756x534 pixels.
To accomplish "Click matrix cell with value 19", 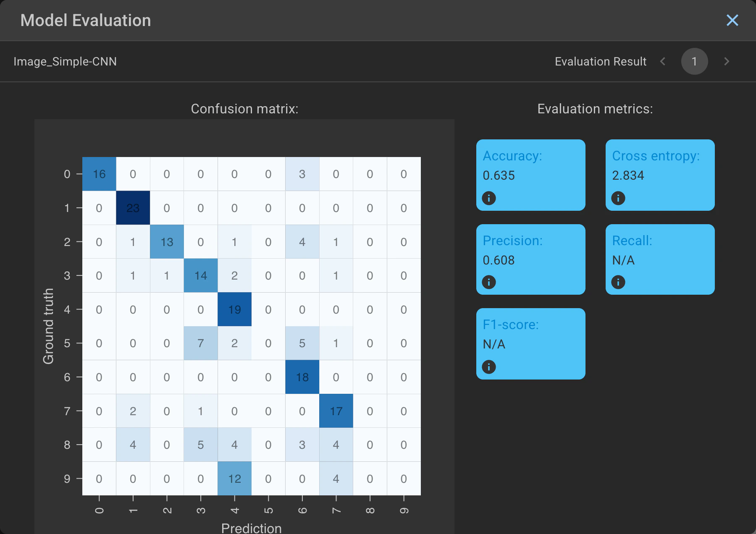I will (x=234, y=309).
